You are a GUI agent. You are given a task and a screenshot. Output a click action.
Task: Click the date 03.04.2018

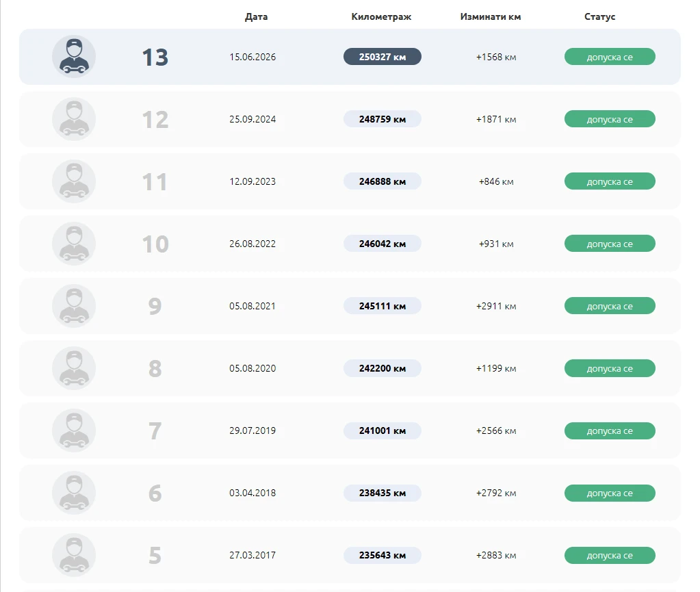[x=252, y=493]
